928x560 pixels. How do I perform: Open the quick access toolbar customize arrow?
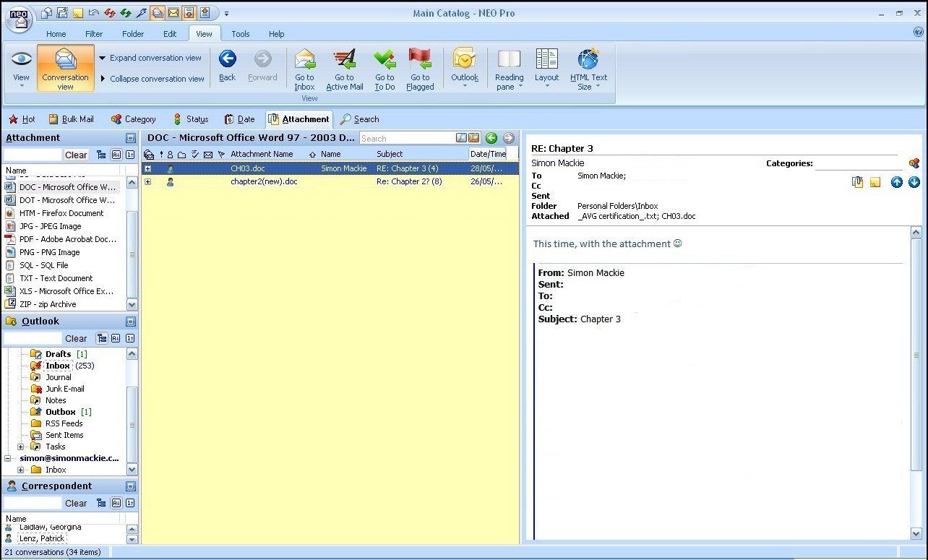coord(226,13)
